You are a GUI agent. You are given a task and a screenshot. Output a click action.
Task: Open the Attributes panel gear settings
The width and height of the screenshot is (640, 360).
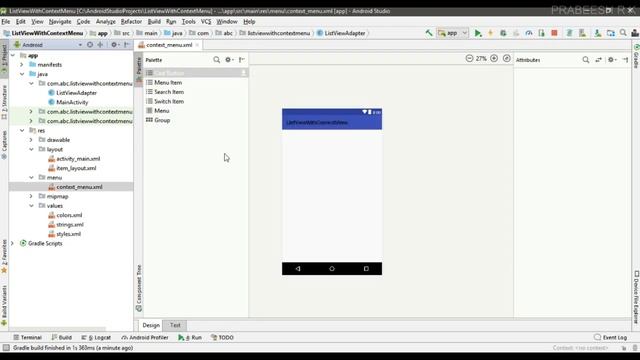click(x=611, y=60)
